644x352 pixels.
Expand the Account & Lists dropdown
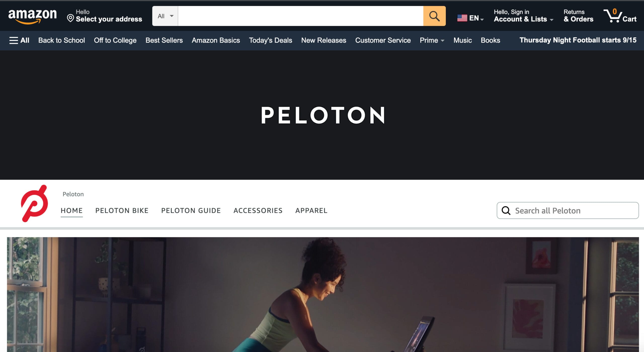pos(523,16)
